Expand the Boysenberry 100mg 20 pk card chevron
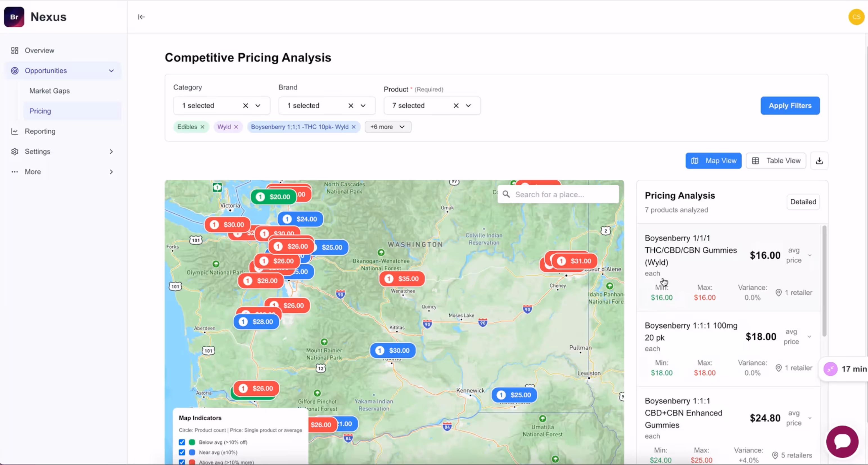868x465 pixels. click(809, 337)
